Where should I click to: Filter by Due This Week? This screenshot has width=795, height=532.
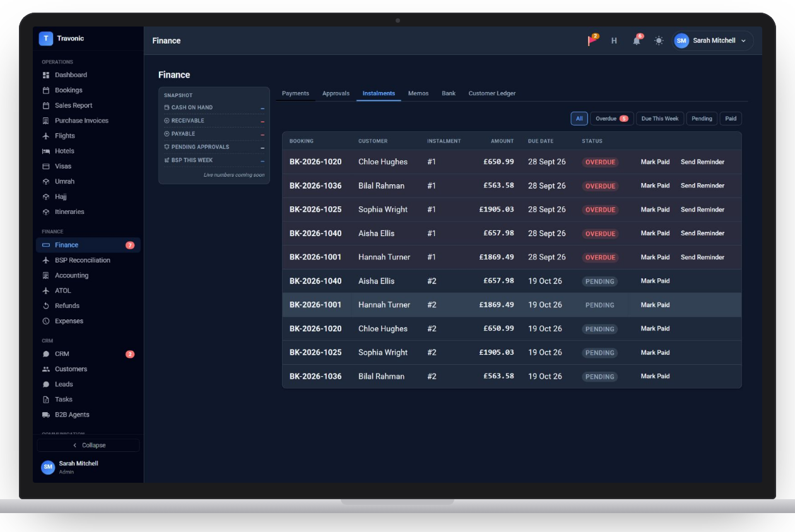click(x=660, y=119)
